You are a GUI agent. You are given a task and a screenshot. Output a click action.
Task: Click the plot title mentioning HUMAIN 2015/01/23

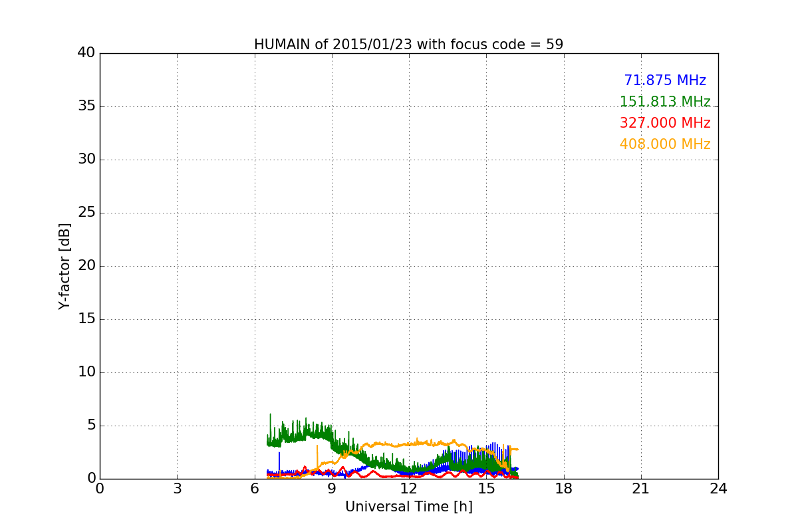(x=408, y=45)
